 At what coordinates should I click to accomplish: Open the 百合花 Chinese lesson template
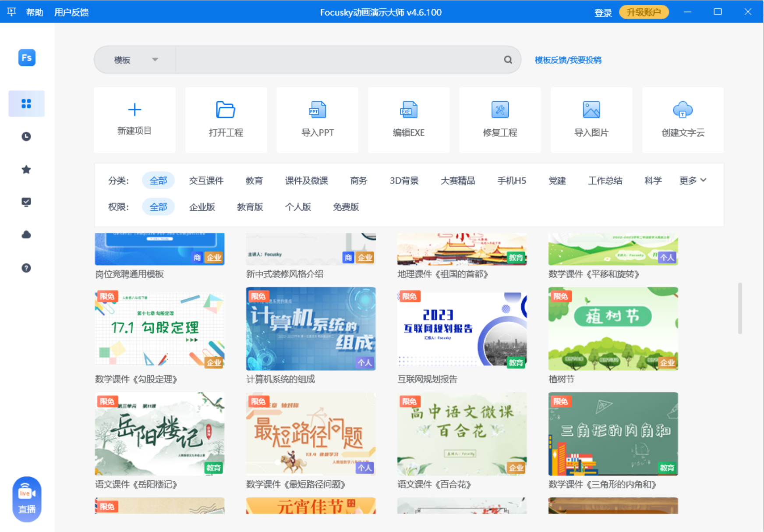tap(462, 434)
